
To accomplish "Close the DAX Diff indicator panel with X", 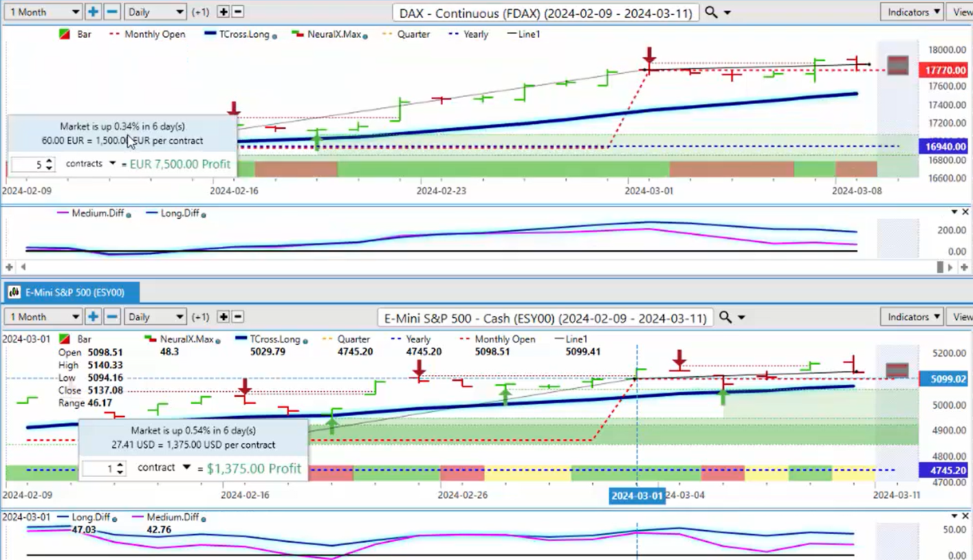I will click(965, 212).
